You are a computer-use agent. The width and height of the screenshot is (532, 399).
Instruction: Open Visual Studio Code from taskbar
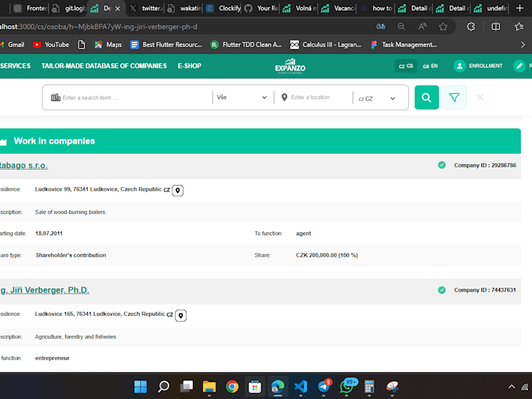(301, 386)
